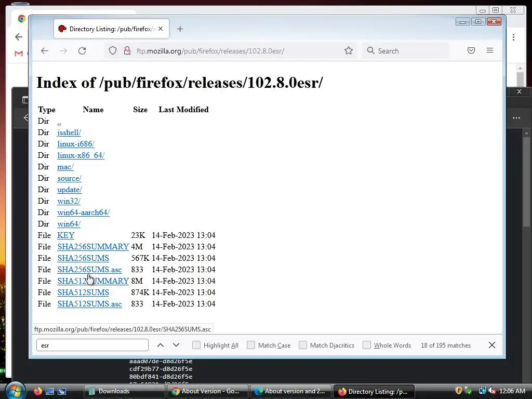Open the update/ directory
The height and width of the screenshot is (399, 532).
(x=70, y=190)
